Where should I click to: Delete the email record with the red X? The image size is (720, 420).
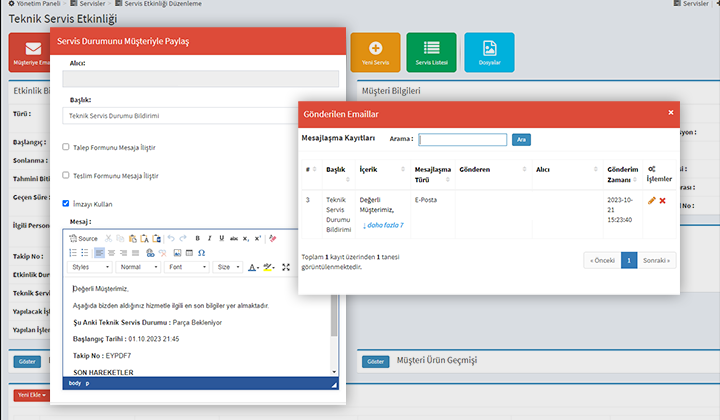tap(663, 201)
